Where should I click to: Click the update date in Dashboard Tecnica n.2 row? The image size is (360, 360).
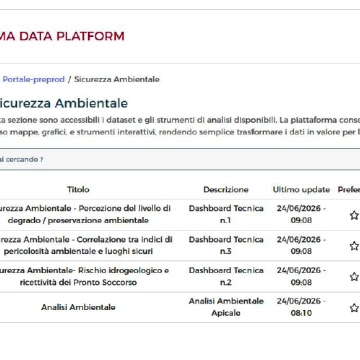pyautogui.click(x=301, y=276)
